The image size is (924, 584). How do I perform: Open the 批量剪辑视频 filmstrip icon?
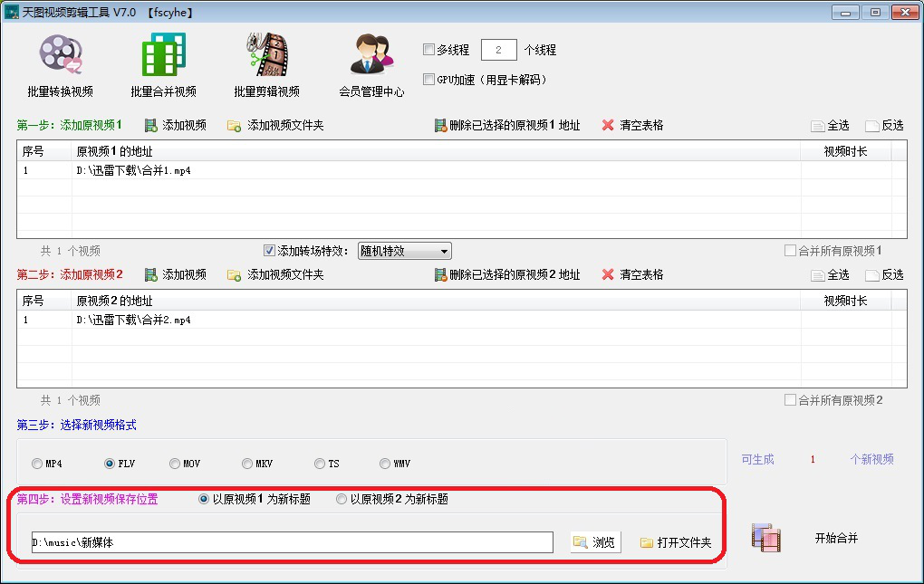click(267, 54)
